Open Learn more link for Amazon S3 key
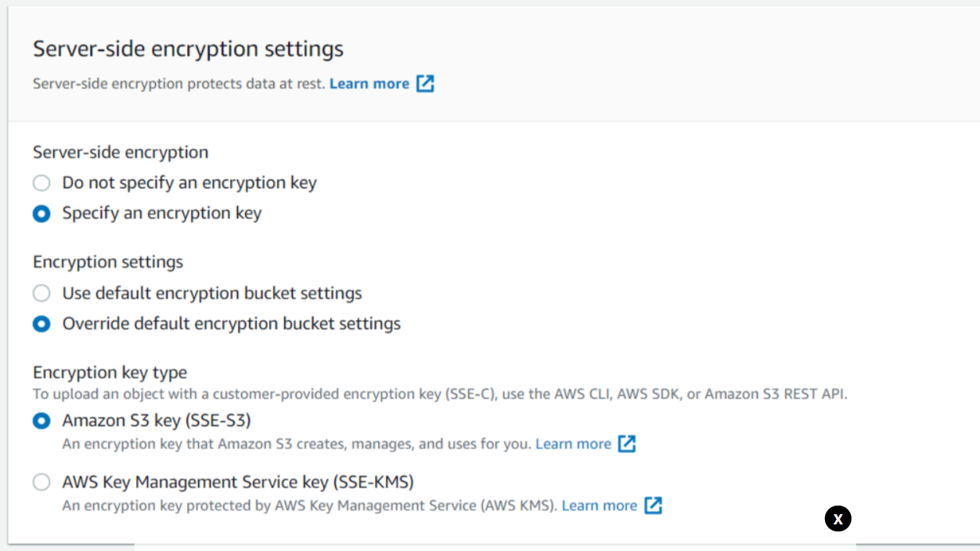 573,444
